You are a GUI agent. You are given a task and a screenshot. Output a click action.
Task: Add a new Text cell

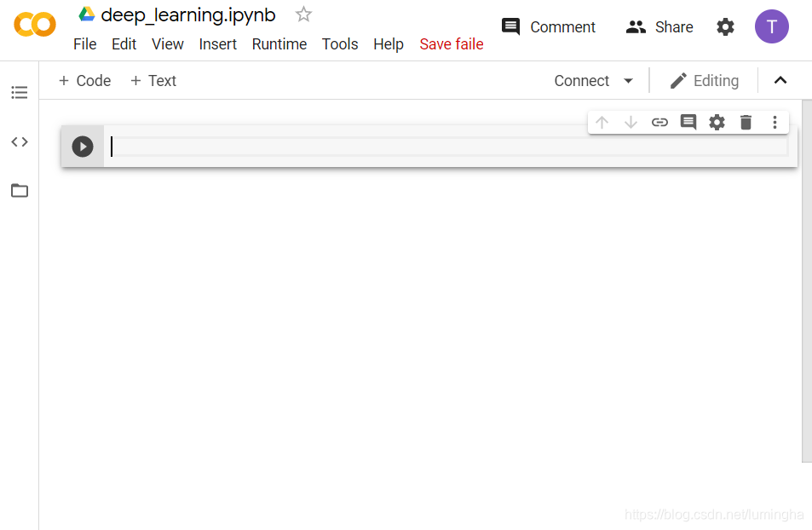153,80
